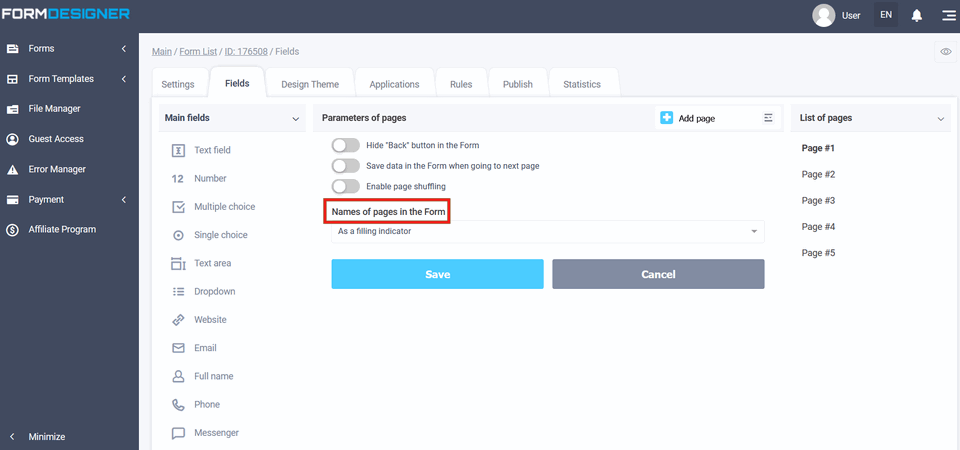
Task: Select the Phone handset icon
Action: (178, 405)
